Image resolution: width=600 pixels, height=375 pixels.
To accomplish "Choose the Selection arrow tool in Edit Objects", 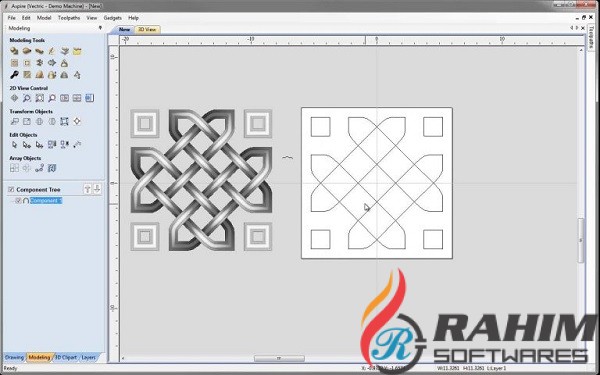I will pos(14,145).
